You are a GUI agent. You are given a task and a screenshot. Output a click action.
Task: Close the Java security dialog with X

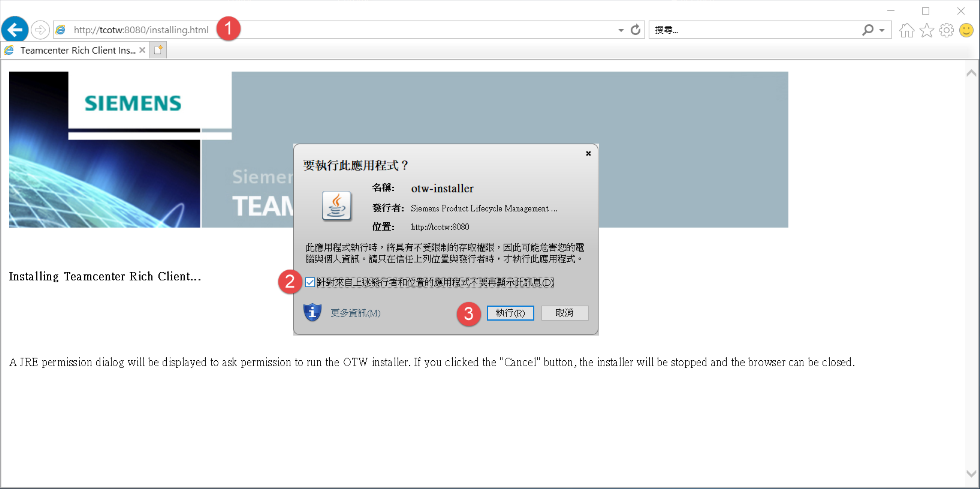click(588, 153)
